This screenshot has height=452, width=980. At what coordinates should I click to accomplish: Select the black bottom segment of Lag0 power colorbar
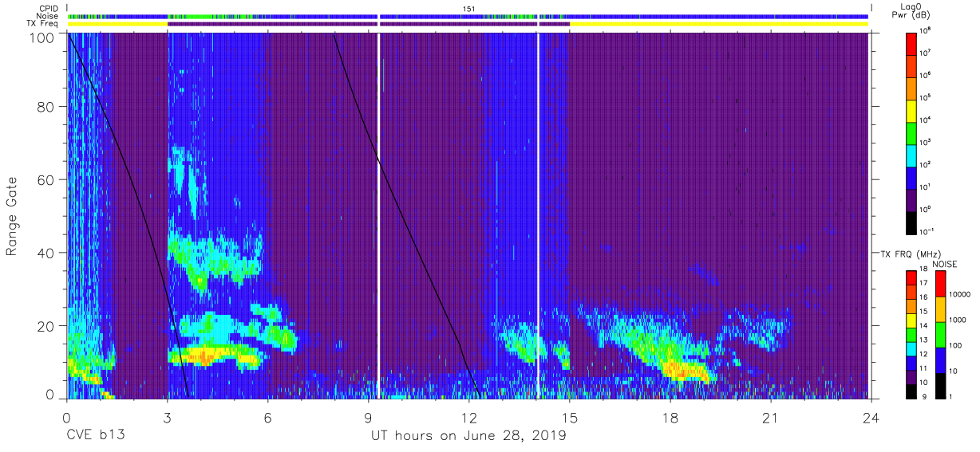click(911, 222)
